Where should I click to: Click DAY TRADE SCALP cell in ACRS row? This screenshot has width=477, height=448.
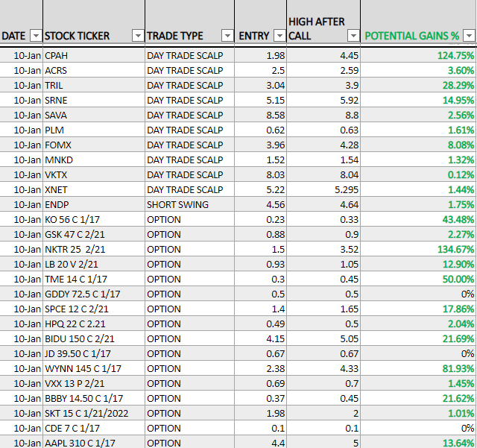pos(189,70)
